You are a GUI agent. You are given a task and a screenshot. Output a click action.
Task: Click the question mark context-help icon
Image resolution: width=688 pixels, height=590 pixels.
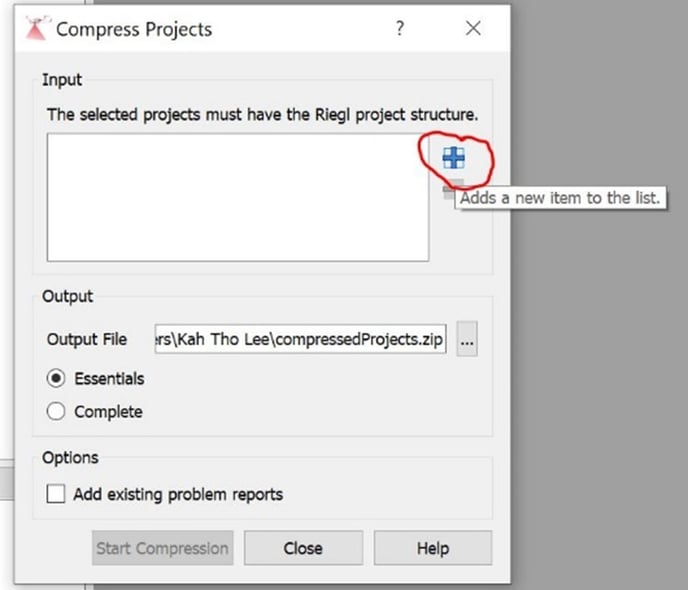[399, 29]
